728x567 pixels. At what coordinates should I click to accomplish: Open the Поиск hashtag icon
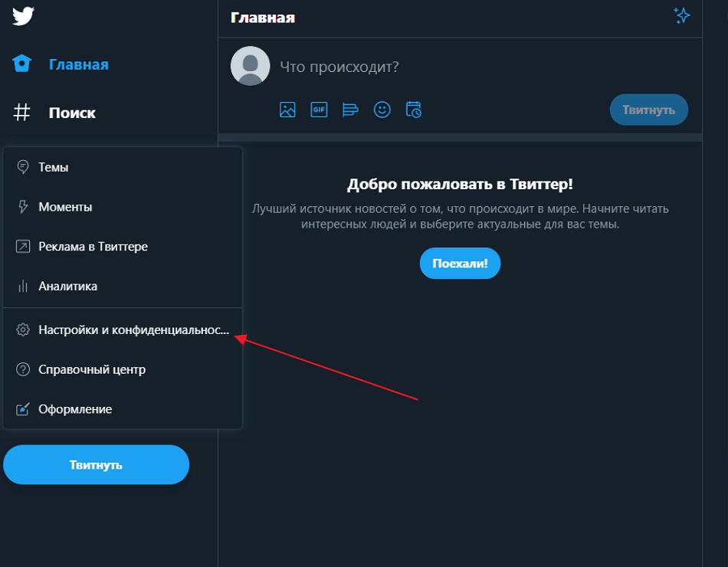(21, 113)
